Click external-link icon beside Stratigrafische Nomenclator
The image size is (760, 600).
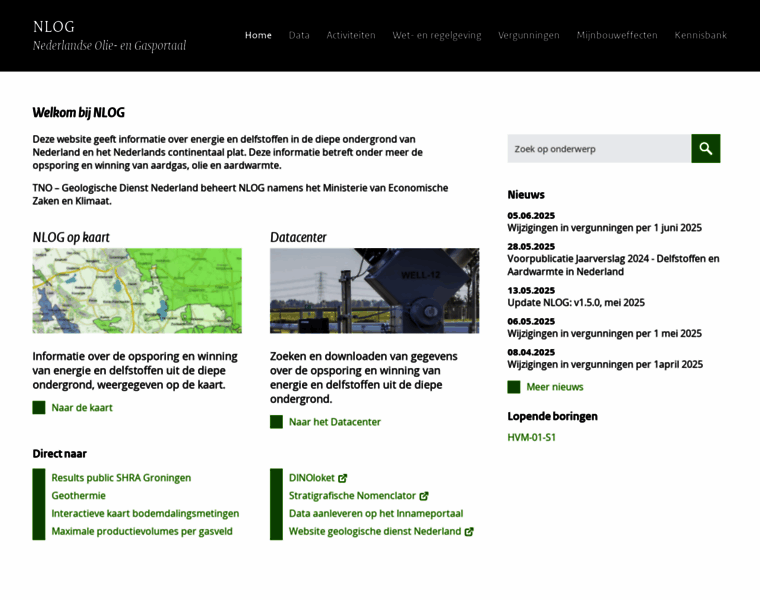click(x=424, y=496)
